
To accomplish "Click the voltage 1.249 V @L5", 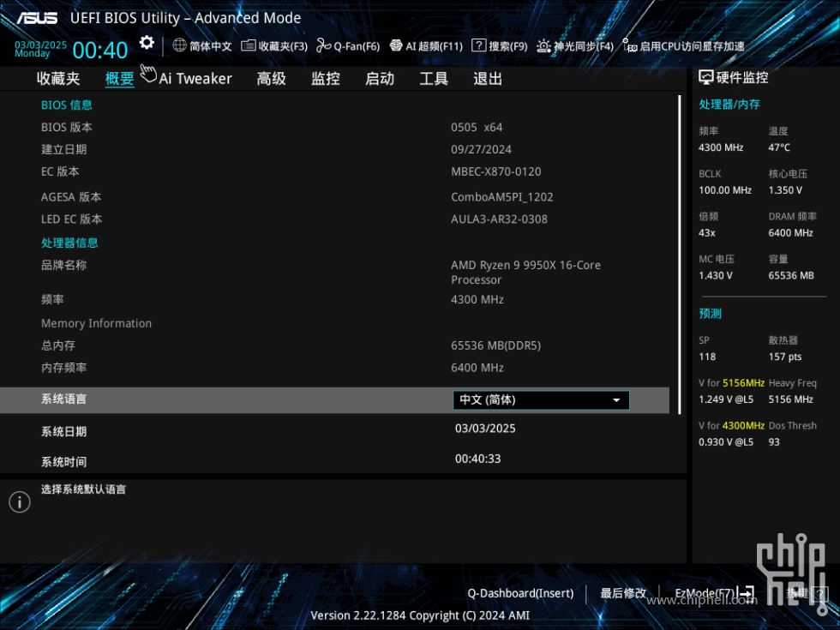I will click(726, 399).
